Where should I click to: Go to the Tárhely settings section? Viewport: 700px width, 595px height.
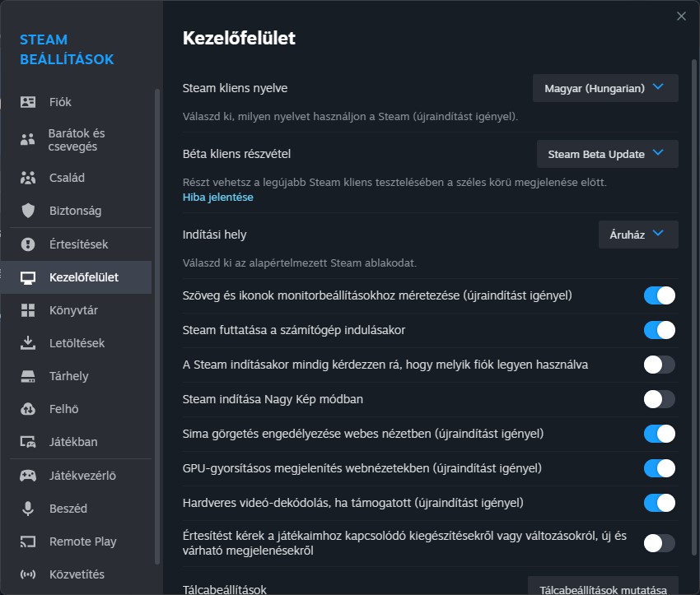click(68, 376)
